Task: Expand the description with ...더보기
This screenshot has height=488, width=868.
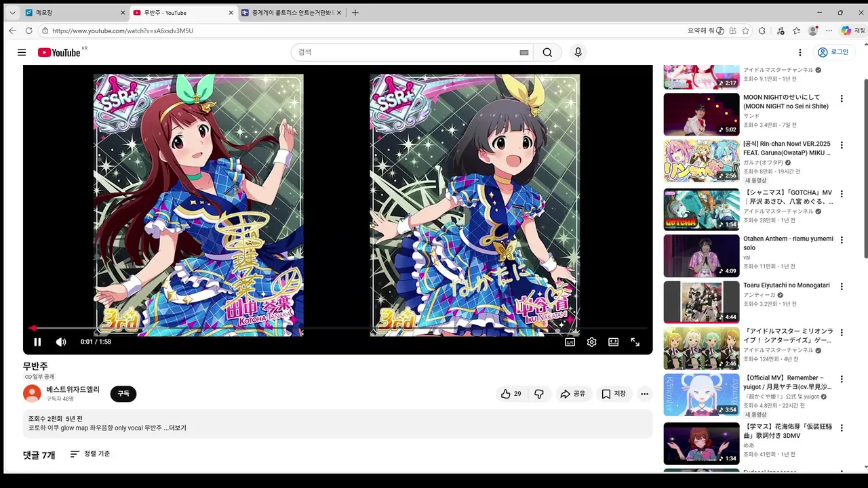Action: [175, 428]
